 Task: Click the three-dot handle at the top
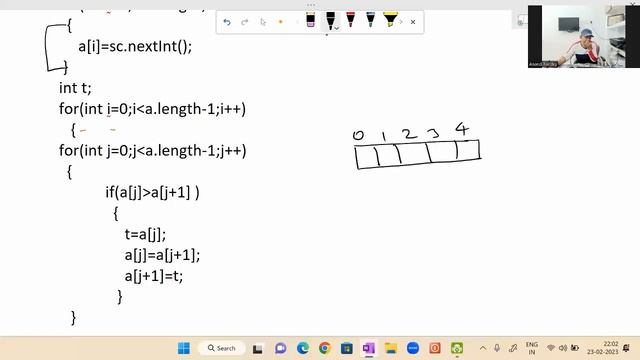[x=311, y=5]
